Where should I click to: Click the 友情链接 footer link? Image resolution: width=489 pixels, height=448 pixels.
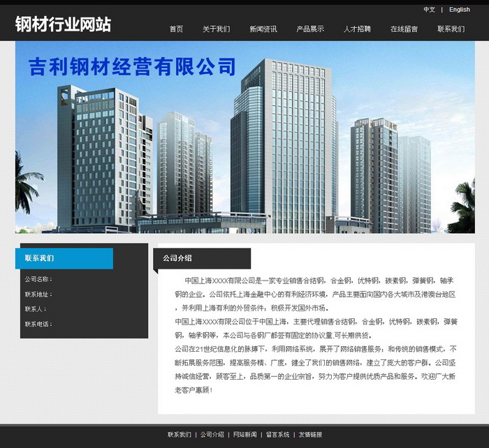310,435
